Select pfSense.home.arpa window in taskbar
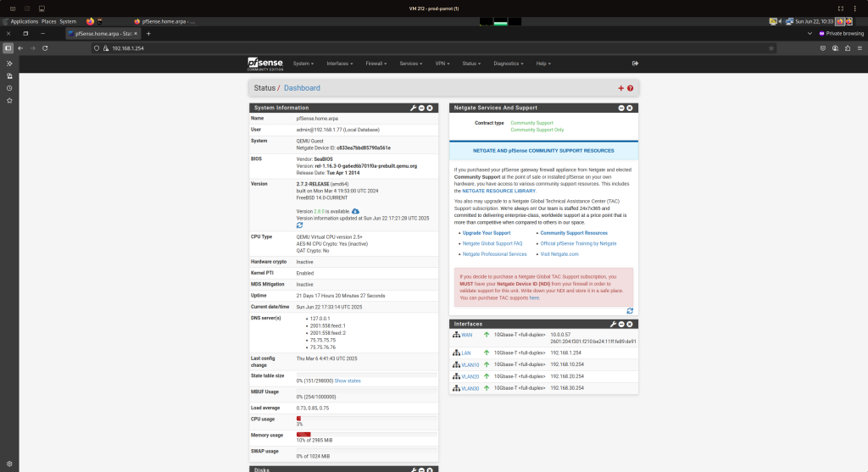Screen dimensions: 868x472 point(164,21)
